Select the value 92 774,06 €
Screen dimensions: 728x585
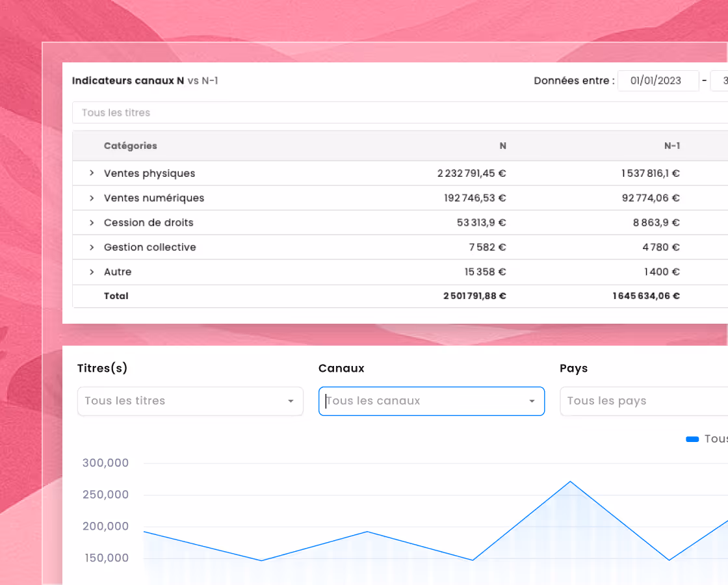tap(651, 198)
